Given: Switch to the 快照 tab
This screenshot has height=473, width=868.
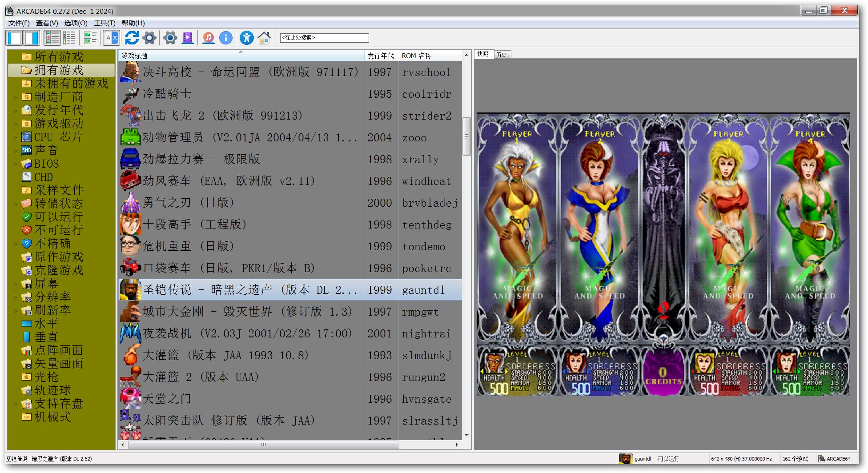Looking at the screenshot, I should click(x=483, y=54).
